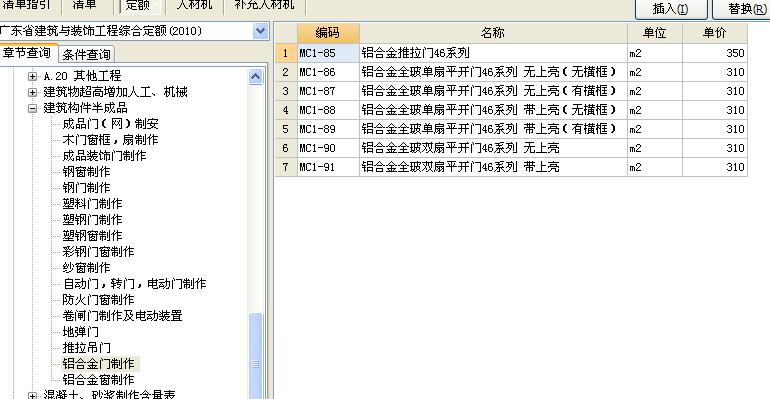Select 纱窗制作 tree item
The height and width of the screenshot is (399, 770).
pyautogui.click(x=86, y=268)
